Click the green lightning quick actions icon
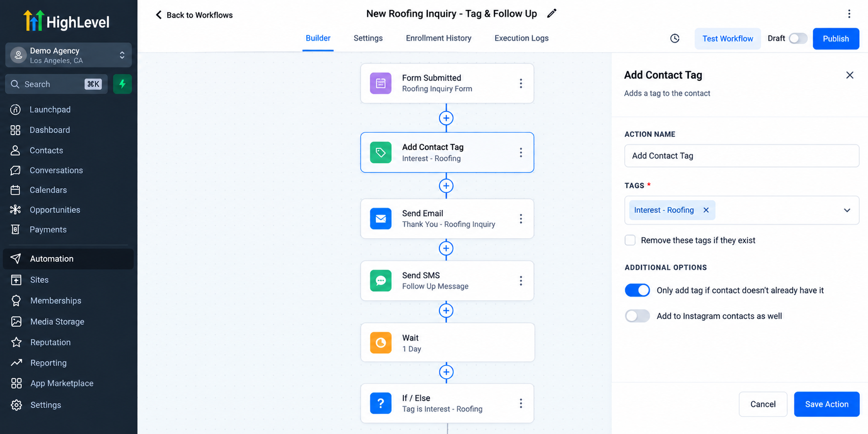Image resolution: width=868 pixels, height=434 pixels. pyautogui.click(x=122, y=84)
